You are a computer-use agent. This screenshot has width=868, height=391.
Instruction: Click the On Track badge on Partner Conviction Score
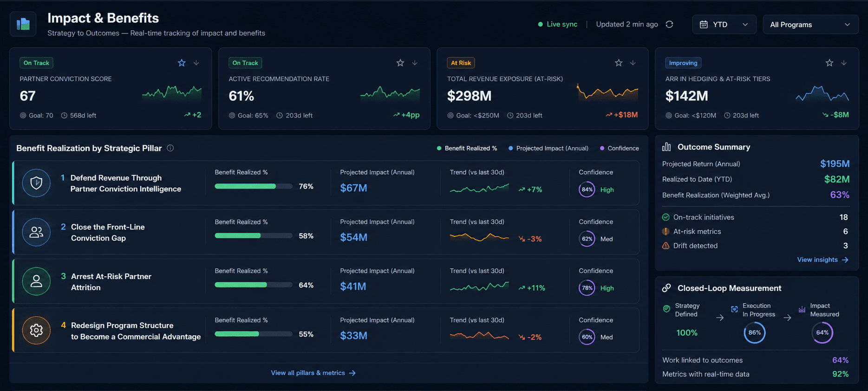point(36,63)
